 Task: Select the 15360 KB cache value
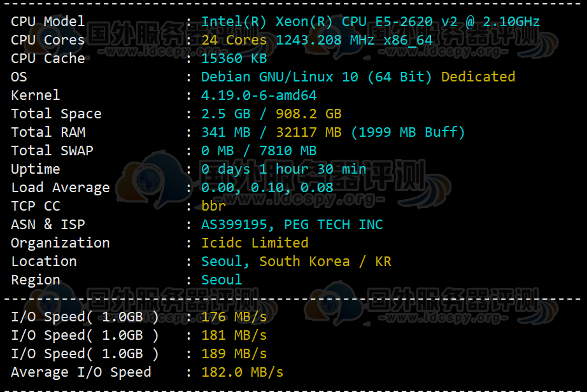tap(234, 59)
